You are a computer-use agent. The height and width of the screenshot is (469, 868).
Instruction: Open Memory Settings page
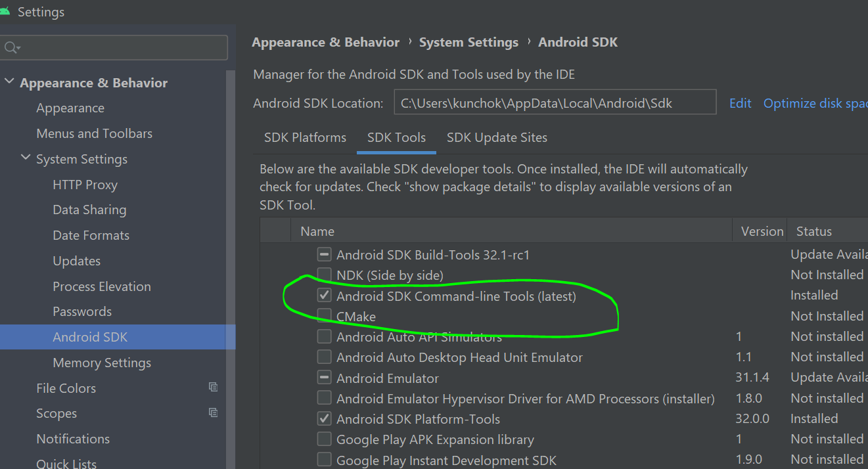pos(102,363)
